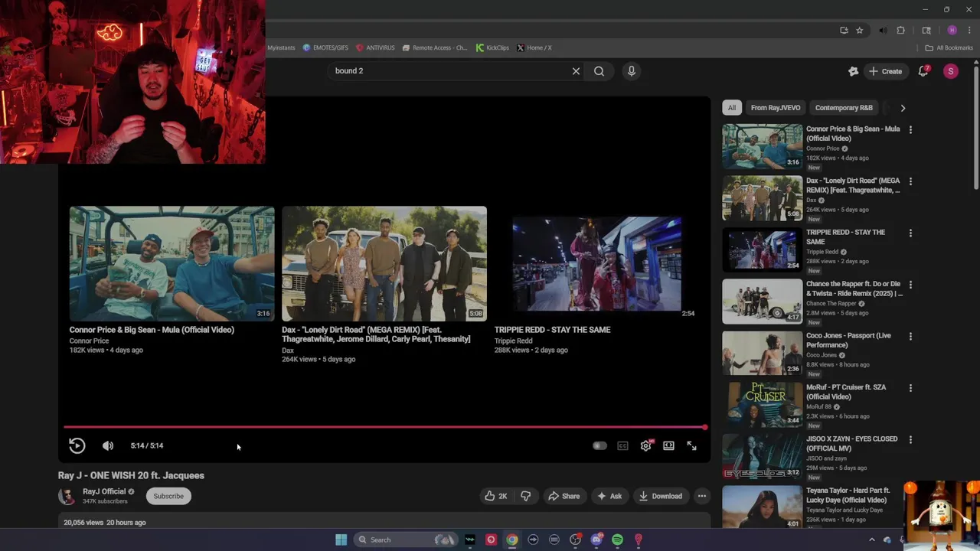Open options for Teyana Taylor video

click(910, 491)
